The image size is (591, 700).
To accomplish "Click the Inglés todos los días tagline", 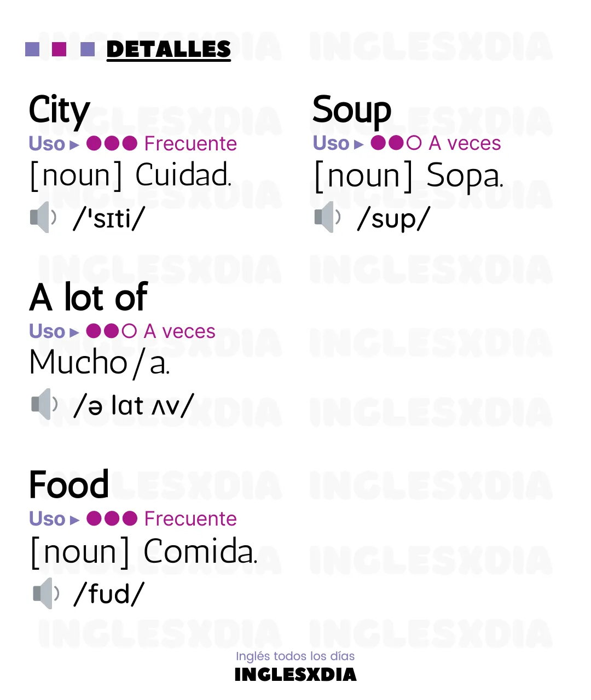I will [296, 656].
